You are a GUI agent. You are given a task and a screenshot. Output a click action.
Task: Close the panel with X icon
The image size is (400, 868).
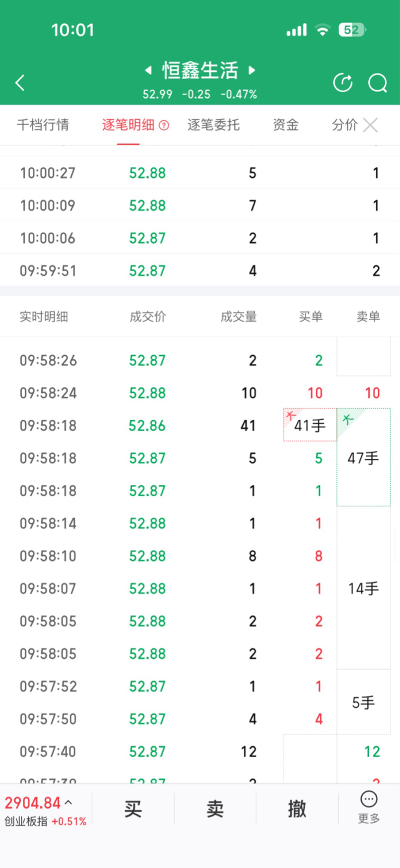[x=370, y=125]
